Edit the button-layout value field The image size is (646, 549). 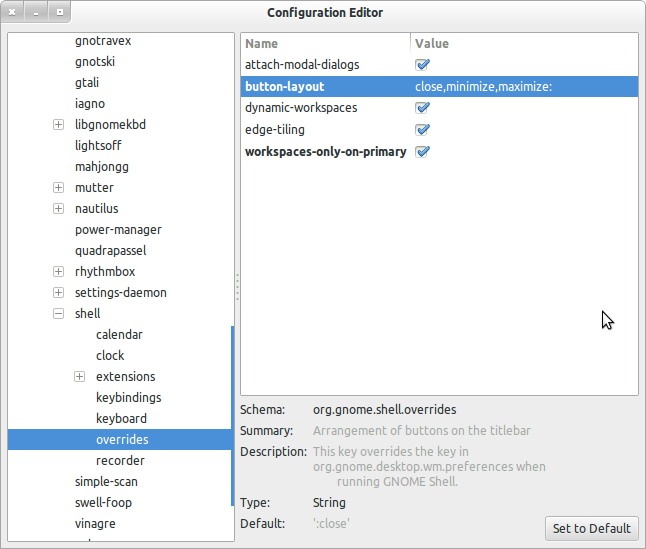tap(484, 87)
